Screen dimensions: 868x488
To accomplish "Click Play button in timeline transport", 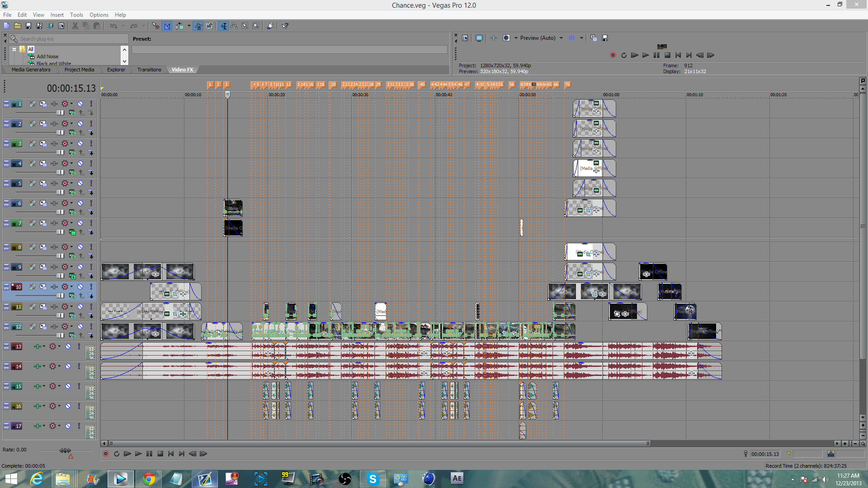I will click(x=138, y=454).
